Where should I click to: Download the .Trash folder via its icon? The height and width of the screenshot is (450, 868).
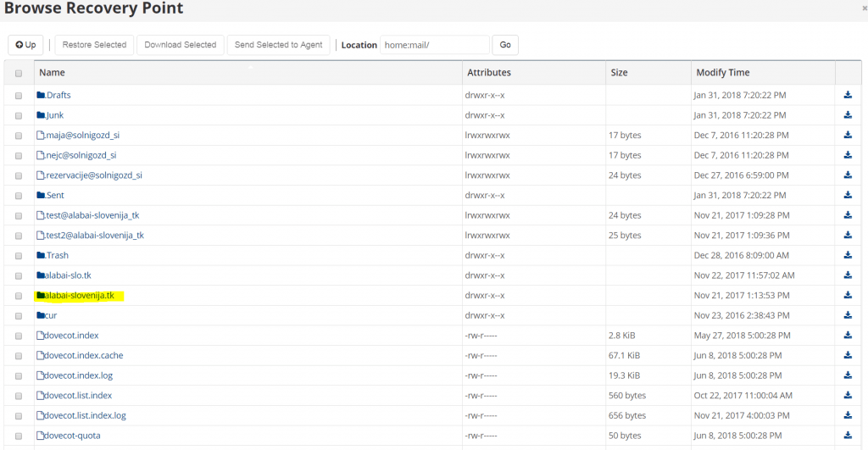tap(848, 255)
